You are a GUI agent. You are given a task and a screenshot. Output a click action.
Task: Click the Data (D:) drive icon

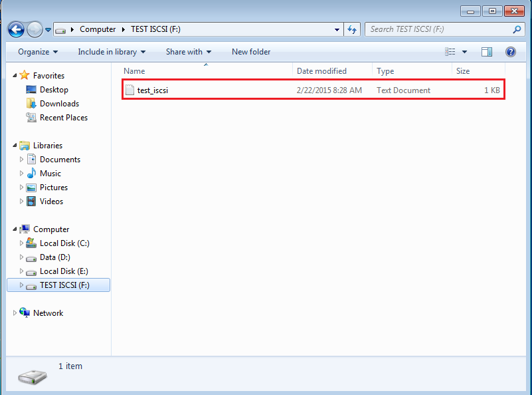31,259
